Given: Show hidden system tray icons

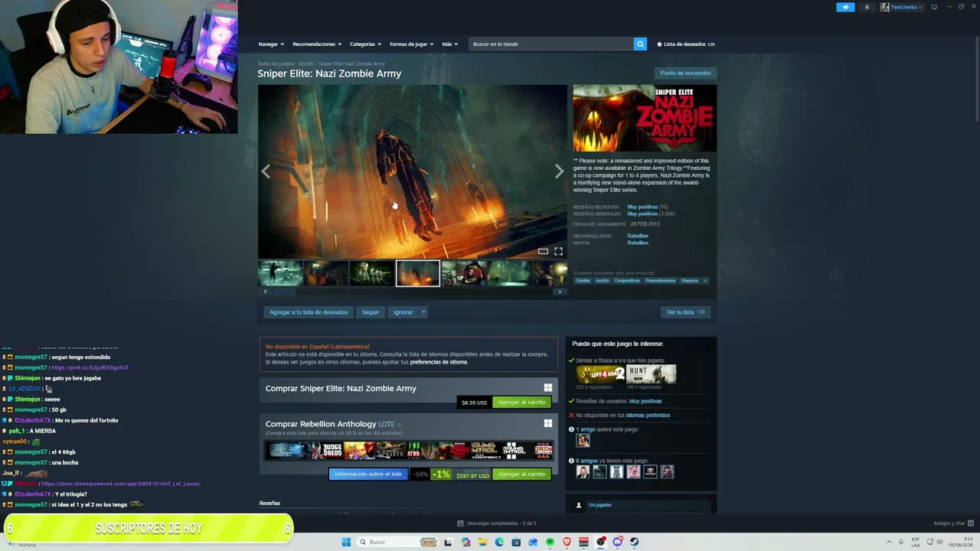Looking at the screenshot, I should (888, 542).
